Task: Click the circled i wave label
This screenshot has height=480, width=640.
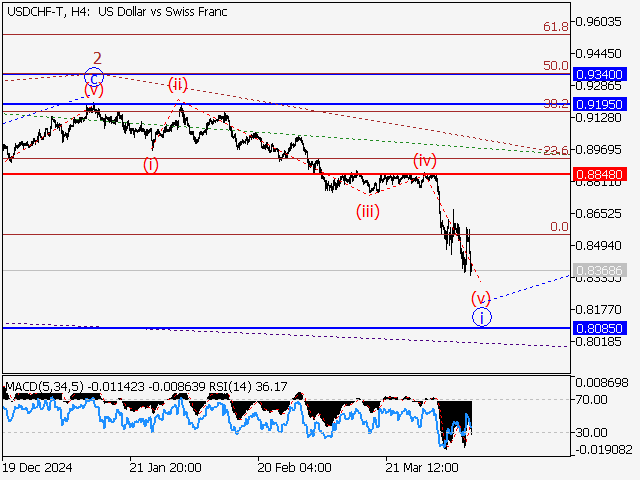Action: point(483,317)
